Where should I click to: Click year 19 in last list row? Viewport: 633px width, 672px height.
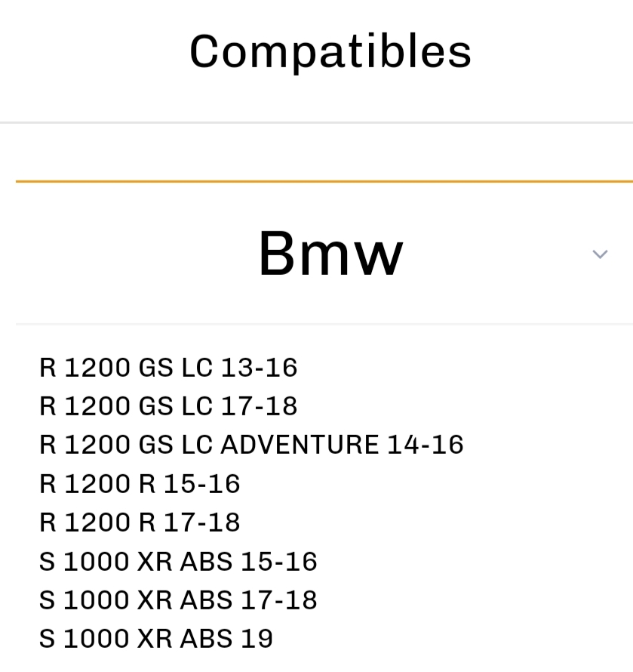[x=257, y=638]
